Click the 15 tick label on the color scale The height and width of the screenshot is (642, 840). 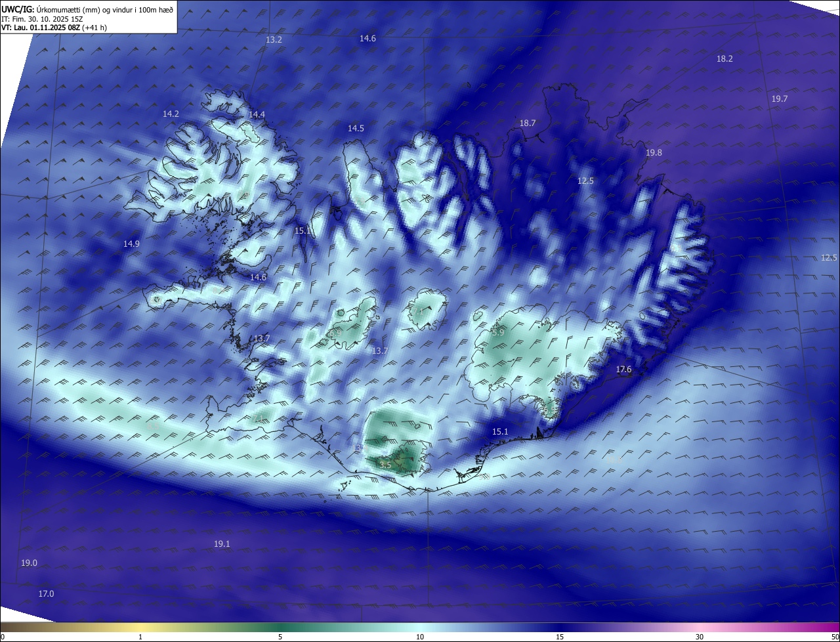[560, 637]
